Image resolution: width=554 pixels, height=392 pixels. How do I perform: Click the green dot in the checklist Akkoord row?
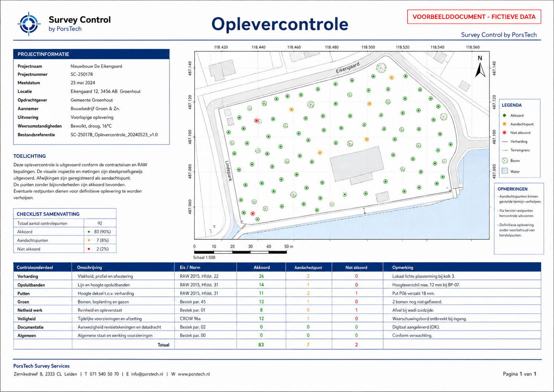click(x=89, y=231)
